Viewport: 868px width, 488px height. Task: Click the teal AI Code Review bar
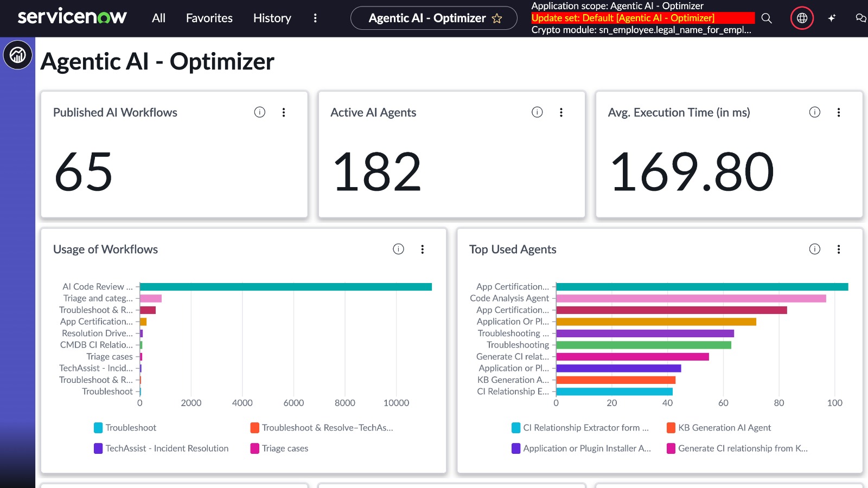click(285, 287)
